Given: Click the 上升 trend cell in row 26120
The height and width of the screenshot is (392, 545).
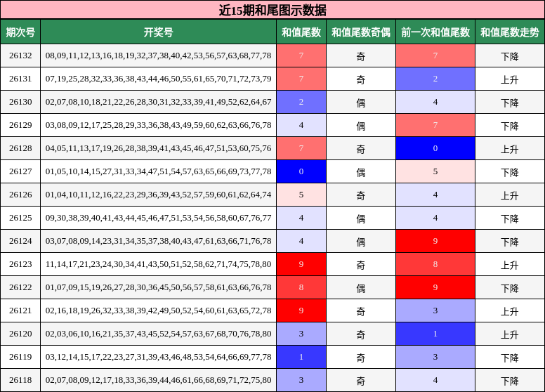Looking at the screenshot, I should pos(510,334).
